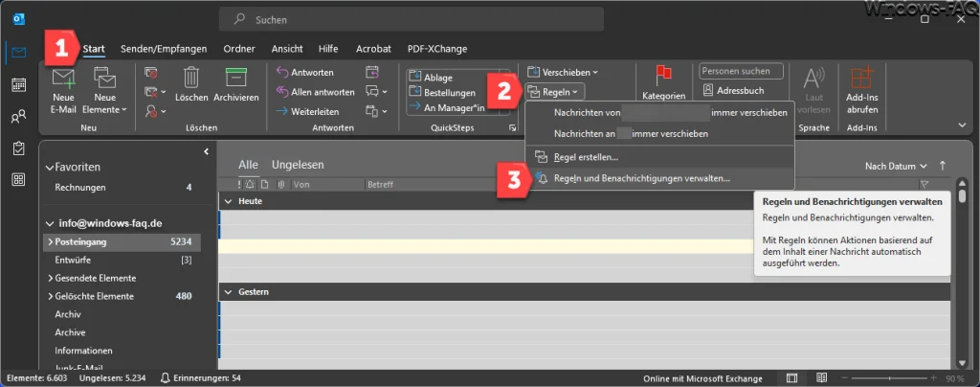The width and height of the screenshot is (980, 387).
Task: Open Neue Elemente dropdown
Action: pos(105,91)
